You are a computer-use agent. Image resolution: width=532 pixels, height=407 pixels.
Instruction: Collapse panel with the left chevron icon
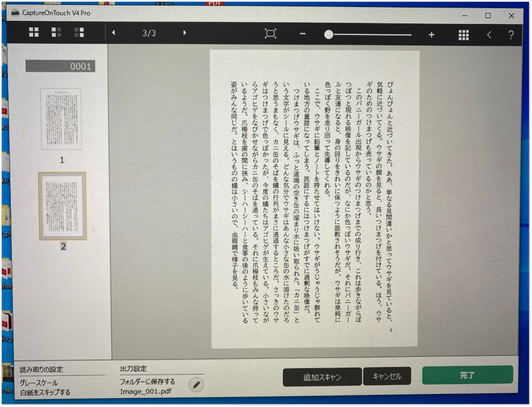pos(489,35)
